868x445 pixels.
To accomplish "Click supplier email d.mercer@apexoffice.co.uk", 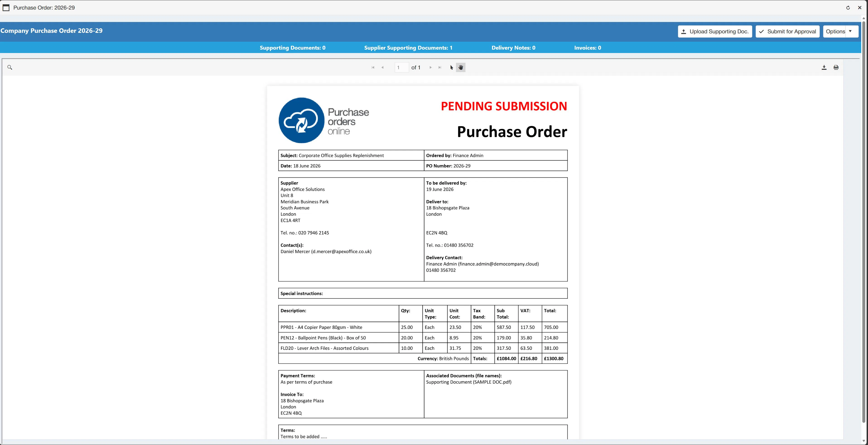I will (x=341, y=252).
